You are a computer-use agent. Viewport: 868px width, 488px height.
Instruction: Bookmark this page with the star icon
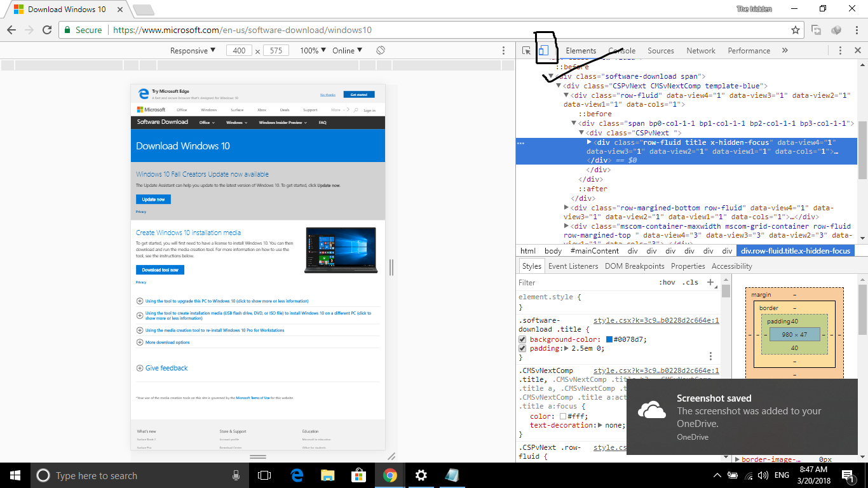795,30
